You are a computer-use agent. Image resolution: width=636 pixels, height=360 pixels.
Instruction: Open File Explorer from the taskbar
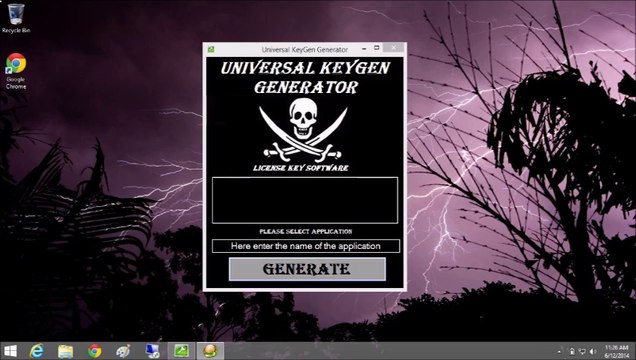click(x=65, y=351)
